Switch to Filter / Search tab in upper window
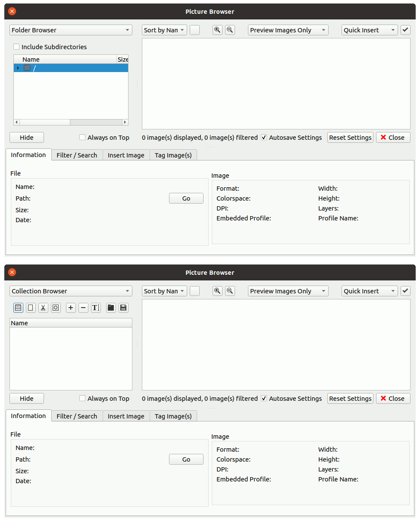 (x=77, y=155)
